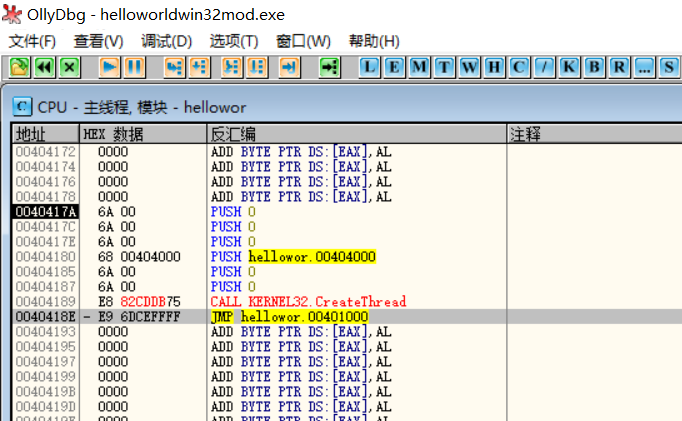The image size is (682, 421).
Task: Open the Call stack window (K)
Action: click(569, 67)
